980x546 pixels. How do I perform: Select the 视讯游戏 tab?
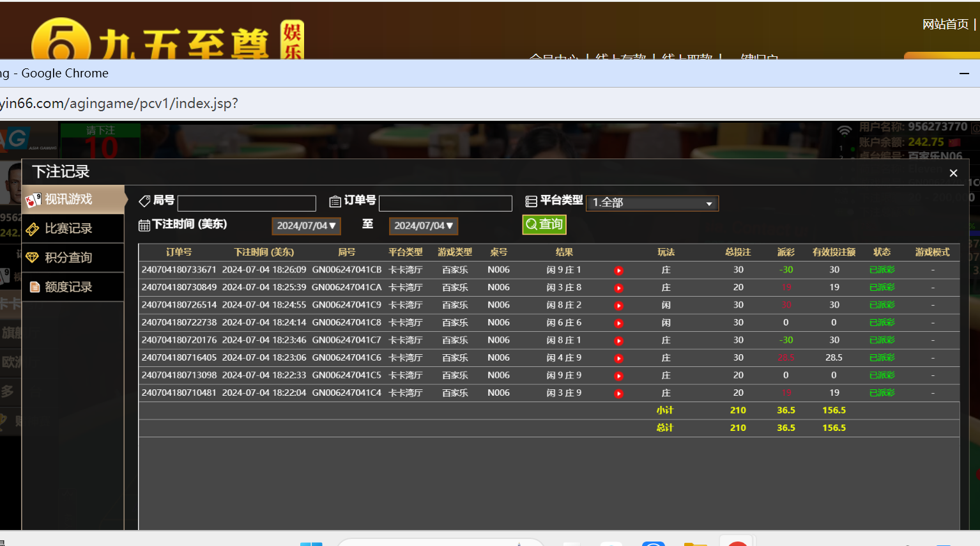pyautogui.click(x=73, y=199)
